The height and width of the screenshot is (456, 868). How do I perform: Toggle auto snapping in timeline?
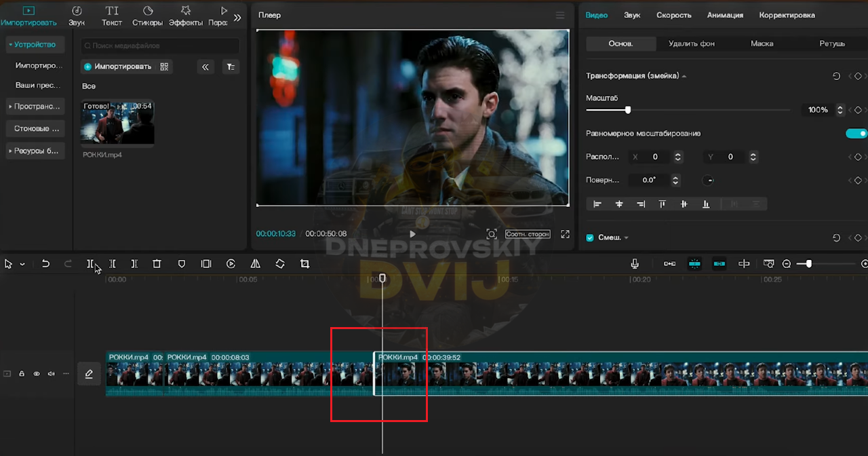point(694,264)
